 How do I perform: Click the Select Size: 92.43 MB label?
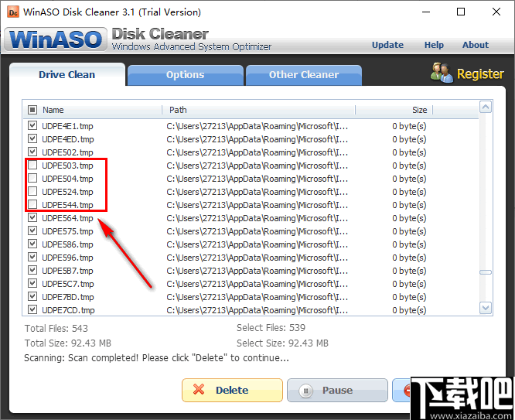point(282,343)
